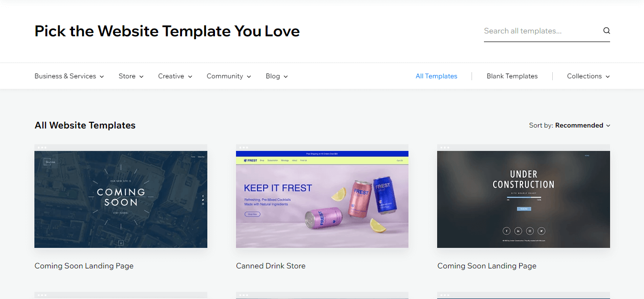Expand the Blog category dropdown
The height and width of the screenshot is (299, 644).
[x=277, y=76]
